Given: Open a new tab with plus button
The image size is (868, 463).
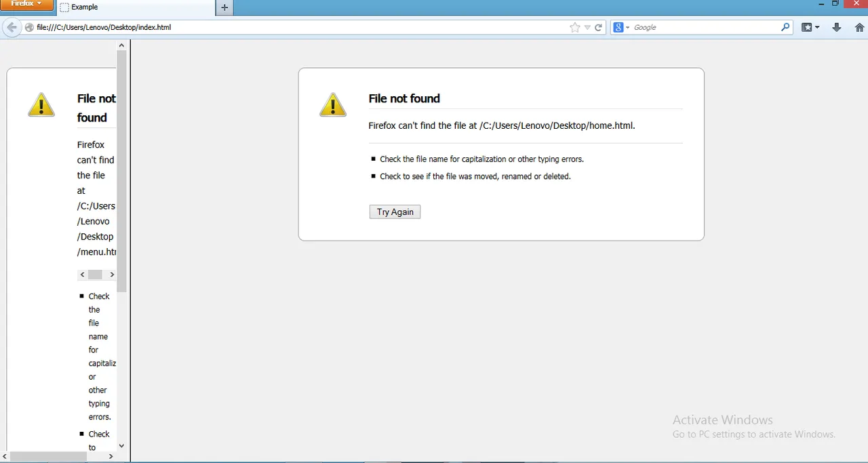Looking at the screenshot, I should 224,7.
